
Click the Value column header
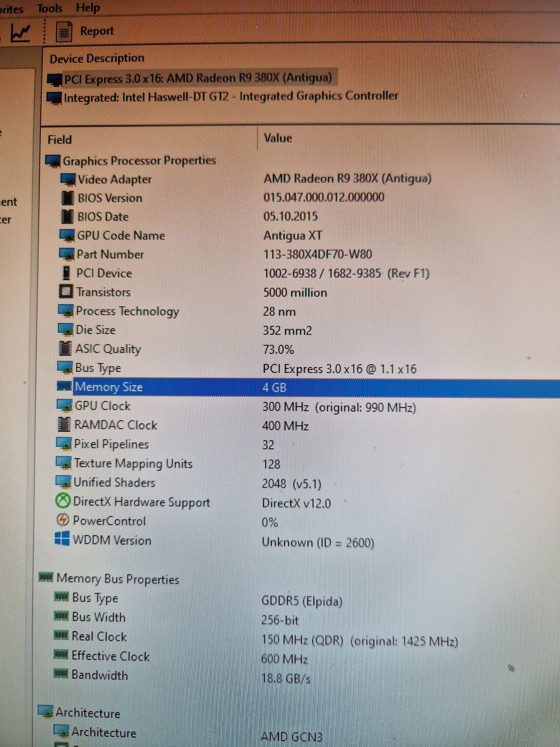pyautogui.click(x=278, y=138)
